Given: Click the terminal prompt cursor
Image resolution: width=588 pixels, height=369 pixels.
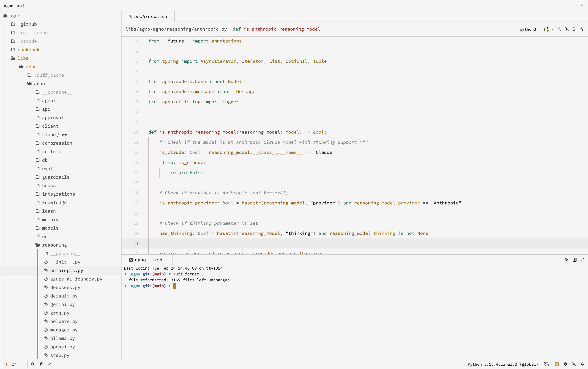Looking at the screenshot, I should [174, 286].
